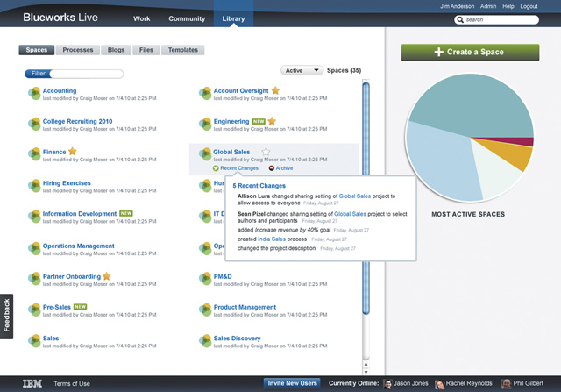Toggle the Partner Onboarding favorite star
The height and width of the screenshot is (392, 561).
click(107, 276)
